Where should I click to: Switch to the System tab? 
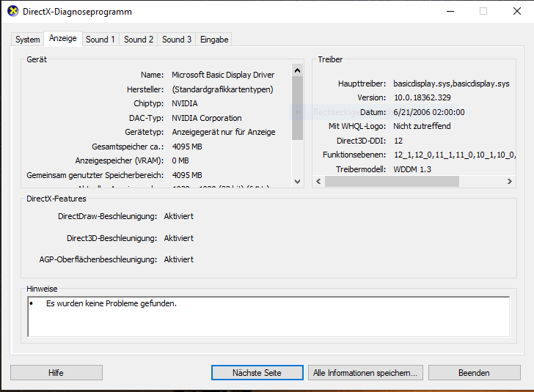(28, 40)
